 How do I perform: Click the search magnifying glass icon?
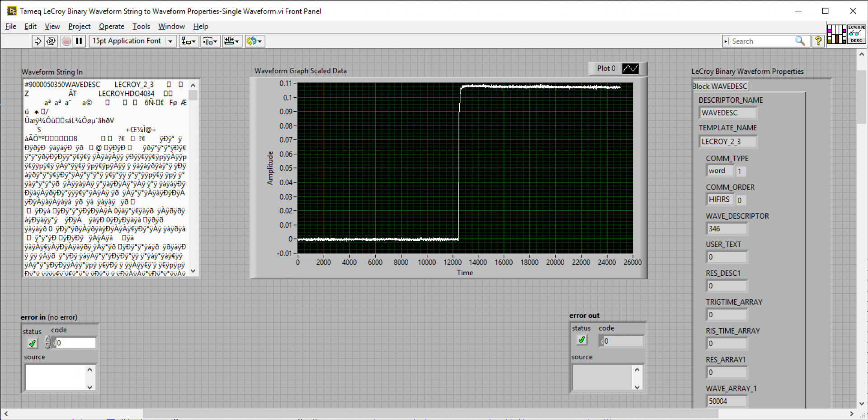(x=800, y=41)
